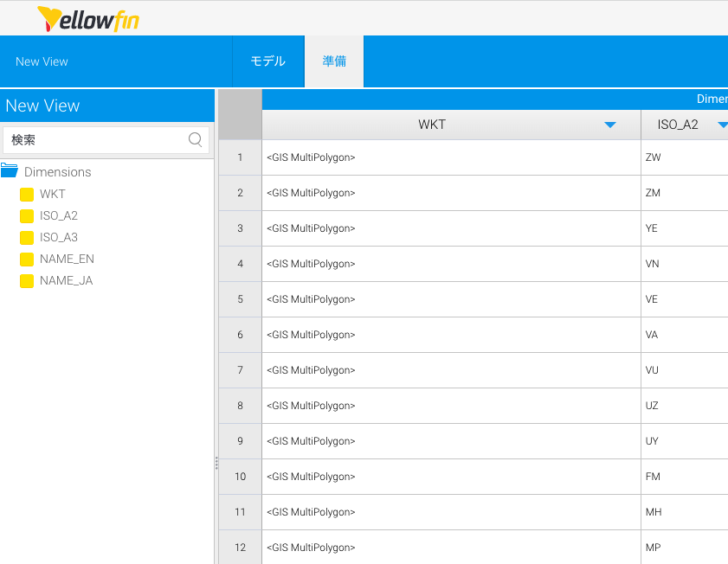Viewport: 728px width, 564px height.
Task: Open the WKT column dropdown arrow
Action: 610,125
